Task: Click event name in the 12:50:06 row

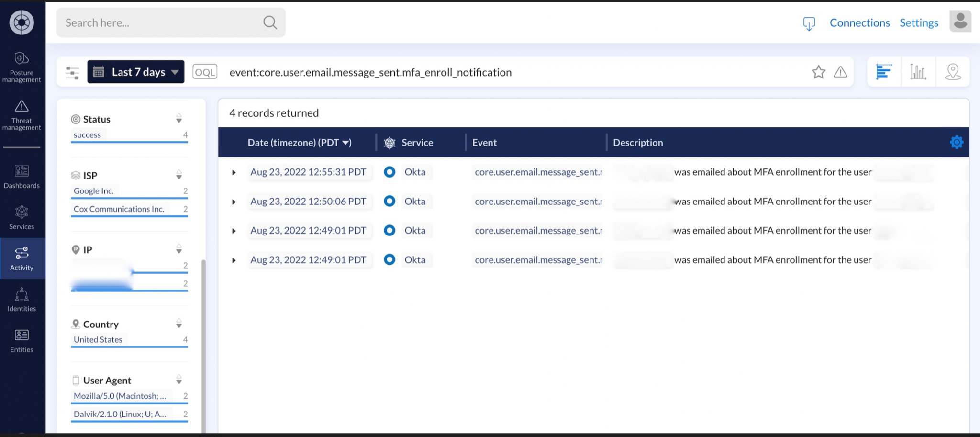Action: tap(538, 201)
